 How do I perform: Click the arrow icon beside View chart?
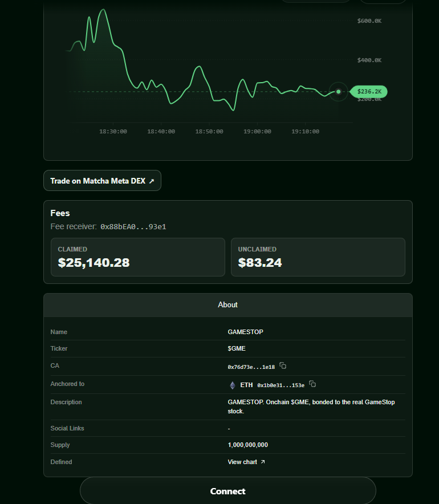[x=263, y=462]
